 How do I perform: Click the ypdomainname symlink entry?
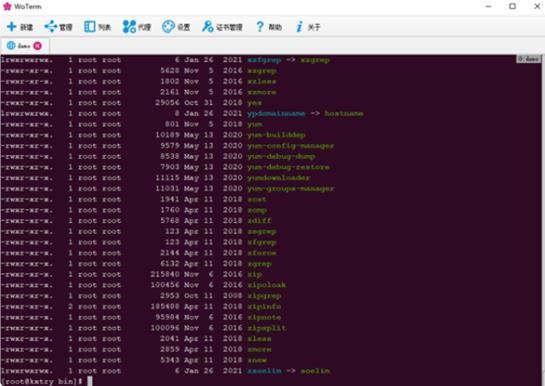coord(276,114)
